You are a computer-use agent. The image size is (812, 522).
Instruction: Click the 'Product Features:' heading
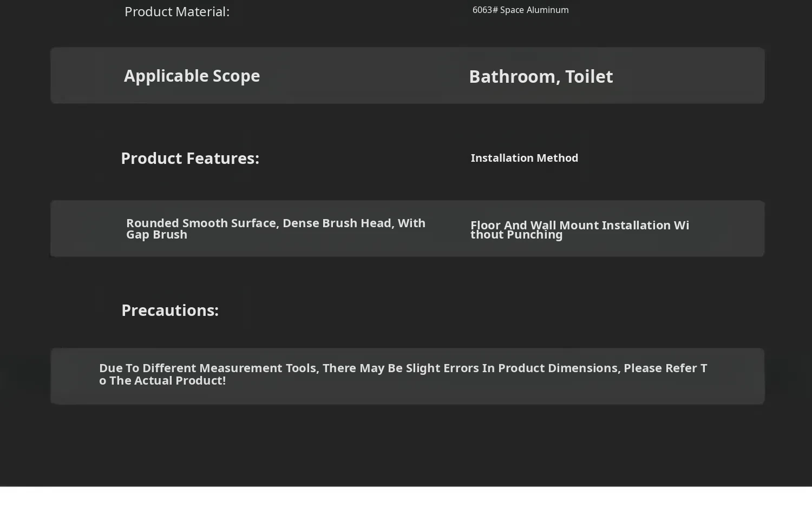[x=190, y=158]
